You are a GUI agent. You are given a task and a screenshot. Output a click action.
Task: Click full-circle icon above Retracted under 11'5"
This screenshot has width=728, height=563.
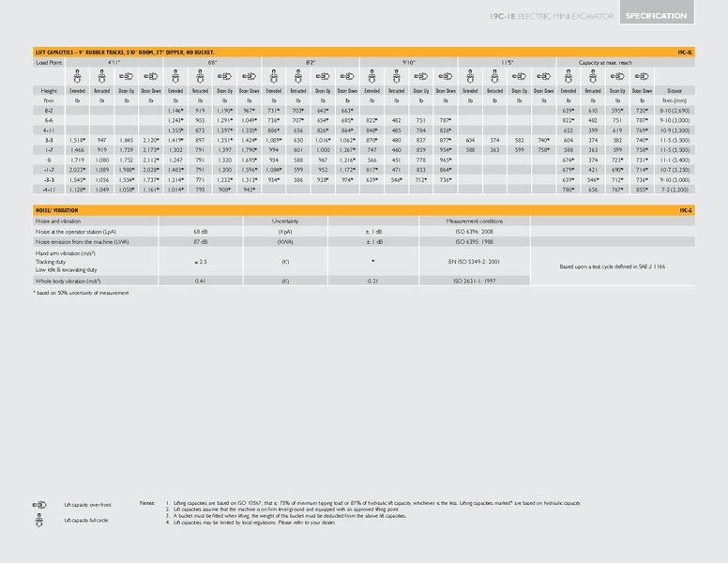(495, 77)
